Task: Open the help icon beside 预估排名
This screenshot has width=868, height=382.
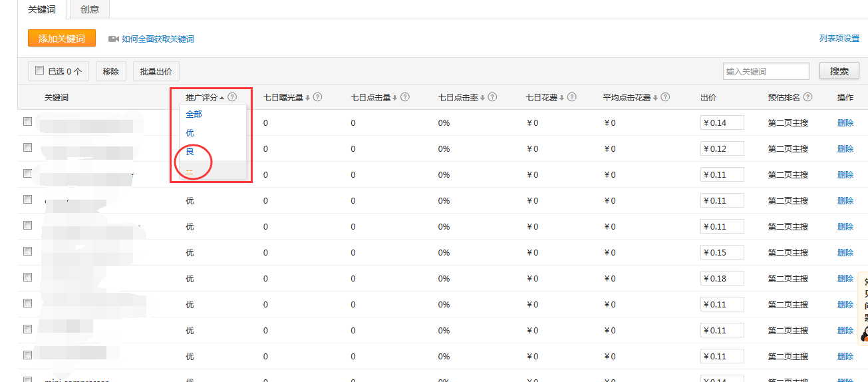Action: pos(807,97)
